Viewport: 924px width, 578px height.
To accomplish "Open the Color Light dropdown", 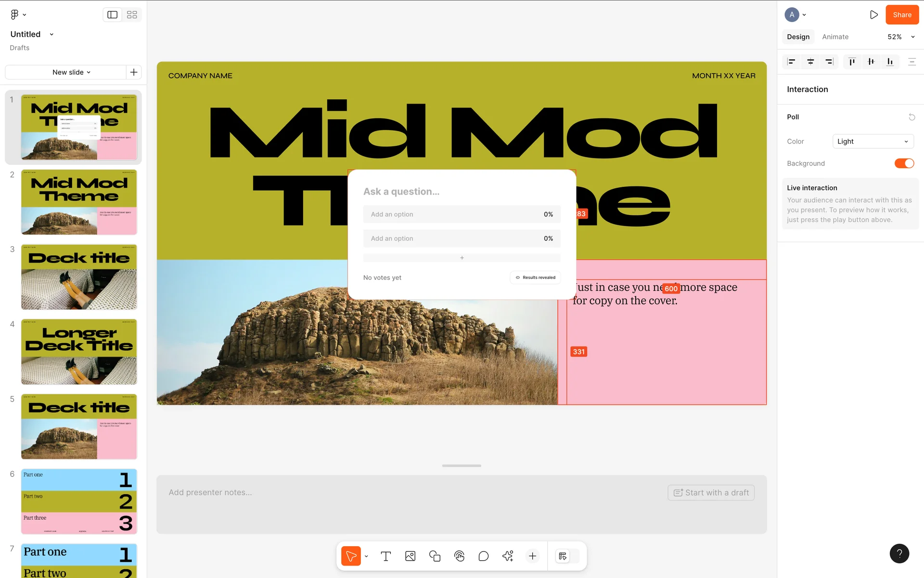I will point(873,142).
